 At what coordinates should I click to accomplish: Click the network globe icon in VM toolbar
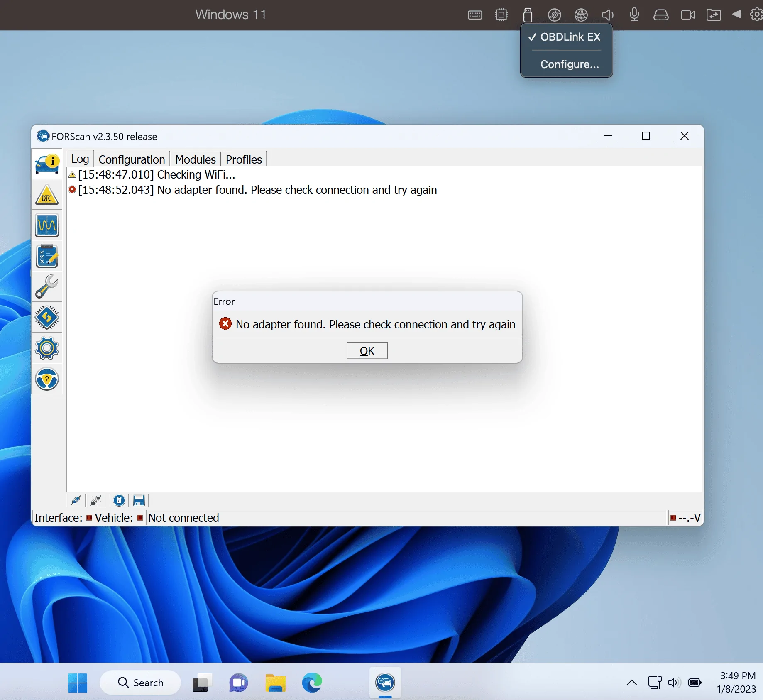pyautogui.click(x=581, y=15)
